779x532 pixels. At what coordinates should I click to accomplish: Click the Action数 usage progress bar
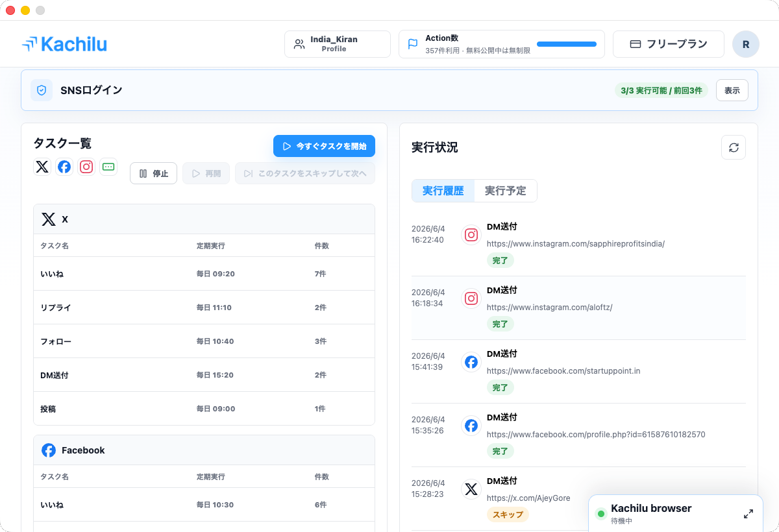[x=567, y=44]
